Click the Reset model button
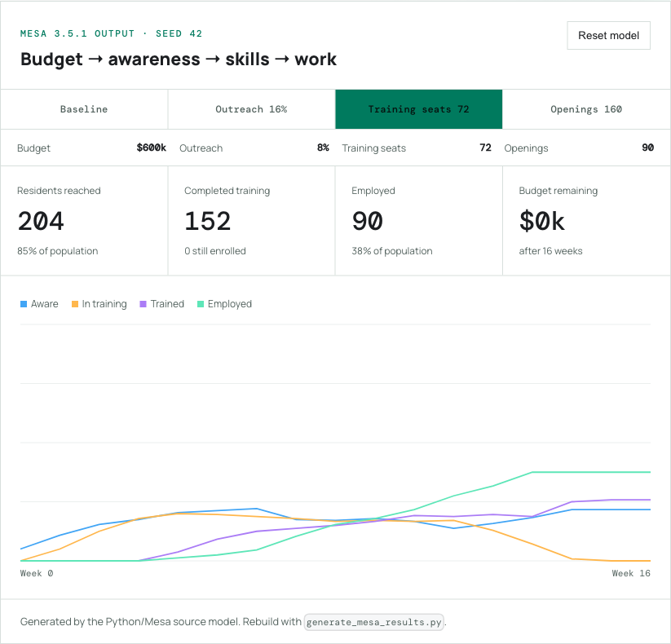This screenshot has height=644, width=671. (608, 36)
